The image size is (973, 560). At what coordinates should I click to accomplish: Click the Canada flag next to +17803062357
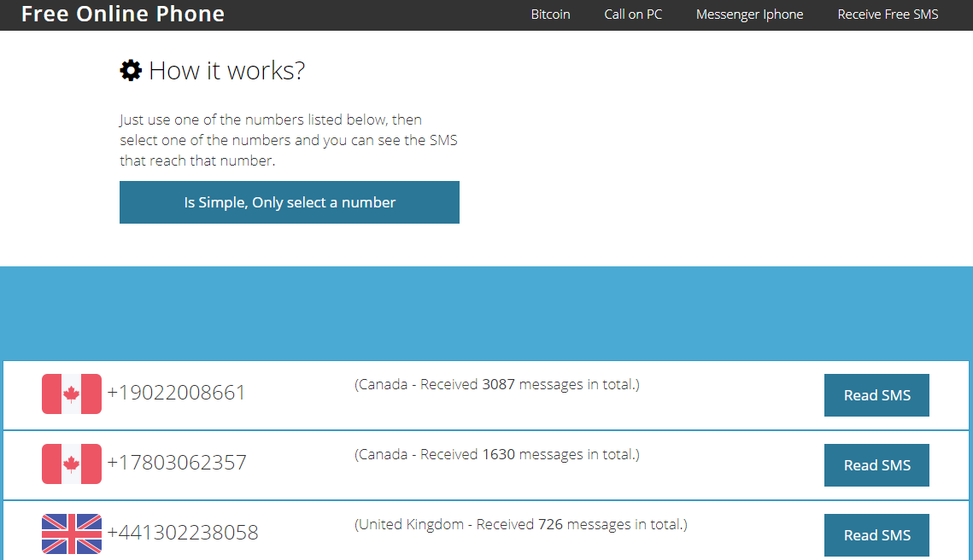[x=72, y=464]
